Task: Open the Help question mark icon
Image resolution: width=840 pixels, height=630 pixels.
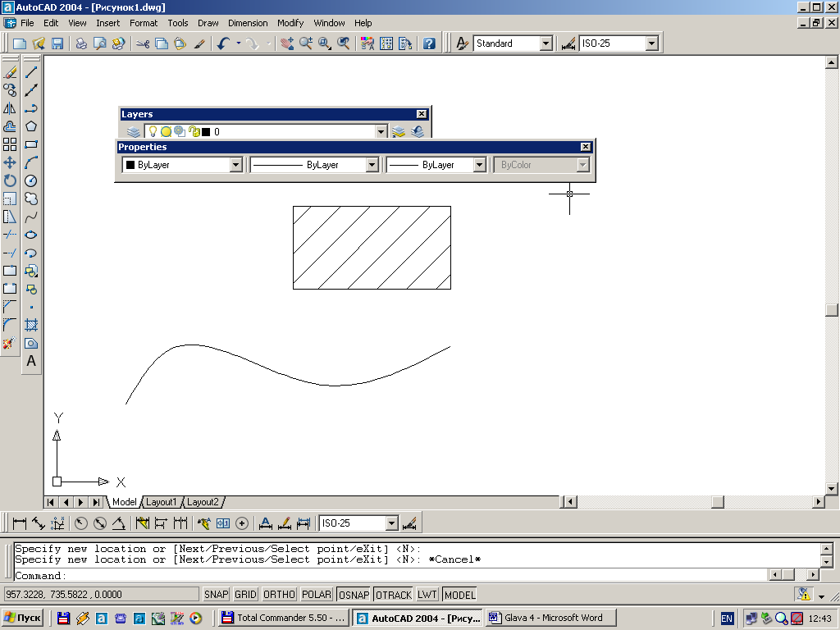Action: point(428,43)
